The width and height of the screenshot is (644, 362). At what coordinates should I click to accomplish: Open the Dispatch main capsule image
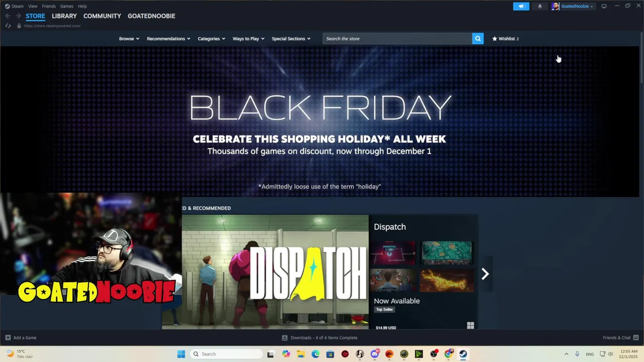click(275, 272)
